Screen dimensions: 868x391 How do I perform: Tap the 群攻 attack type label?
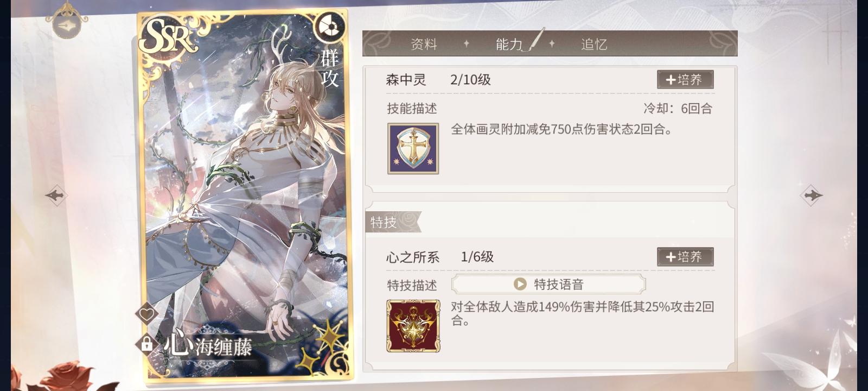click(x=330, y=68)
